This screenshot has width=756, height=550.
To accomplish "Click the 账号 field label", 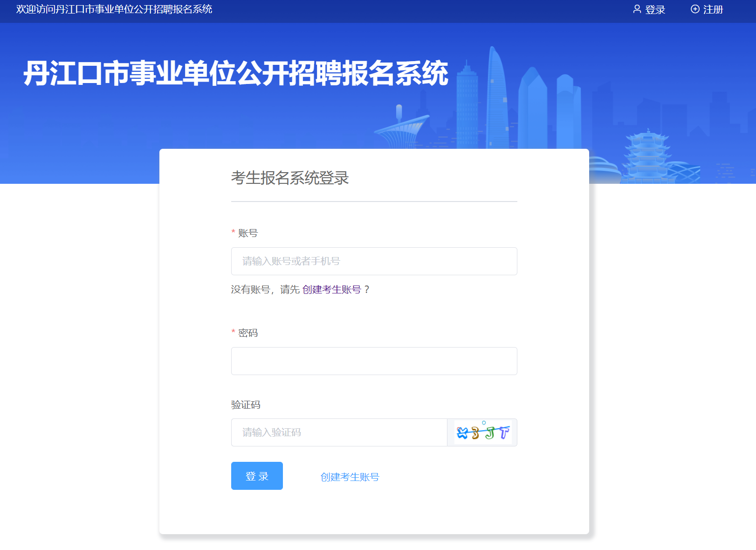I will point(247,233).
